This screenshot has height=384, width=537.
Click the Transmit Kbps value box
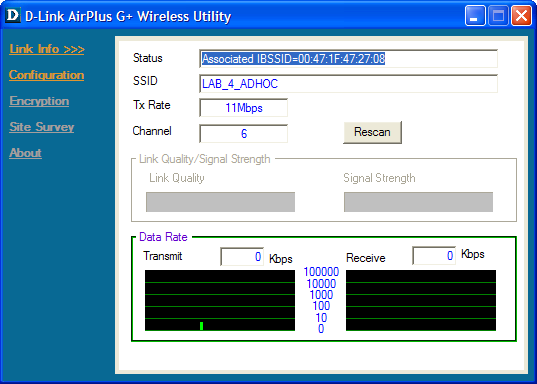(x=242, y=257)
